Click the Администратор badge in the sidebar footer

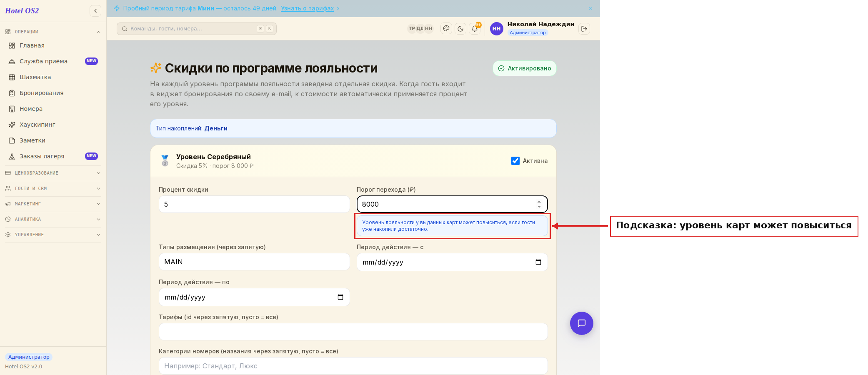coord(29,357)
